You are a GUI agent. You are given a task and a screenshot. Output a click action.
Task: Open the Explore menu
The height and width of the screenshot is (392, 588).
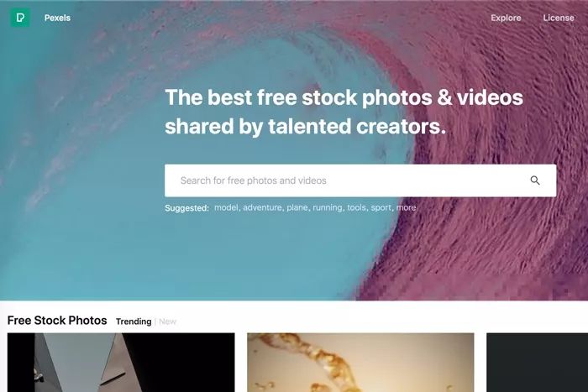point(506,18)
